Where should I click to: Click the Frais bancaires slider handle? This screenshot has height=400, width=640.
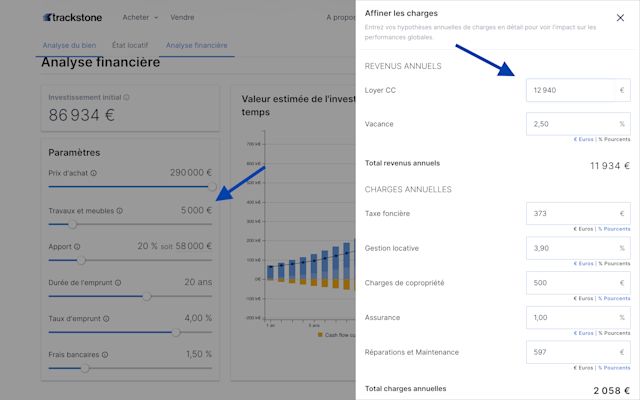click(x=85, y=368)
